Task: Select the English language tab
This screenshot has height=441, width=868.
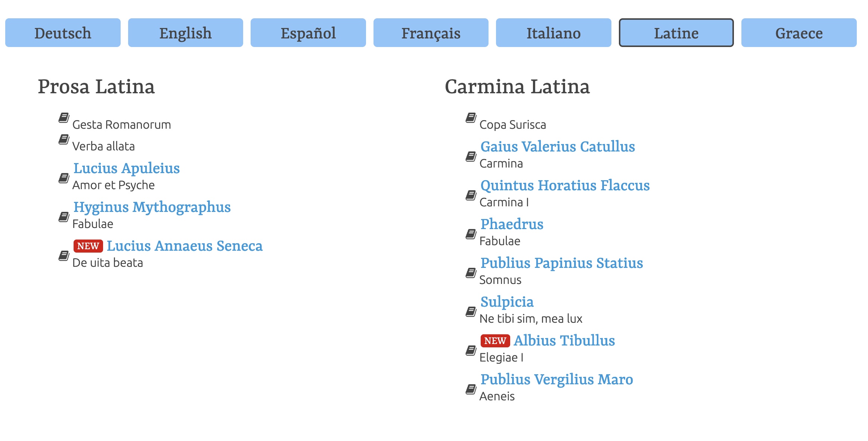Action: [186, 33]
